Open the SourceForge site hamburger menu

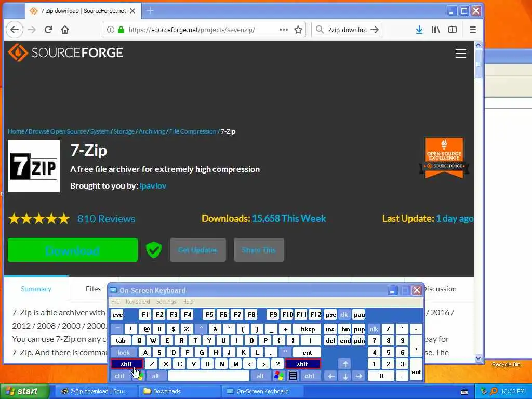[460, 54]
